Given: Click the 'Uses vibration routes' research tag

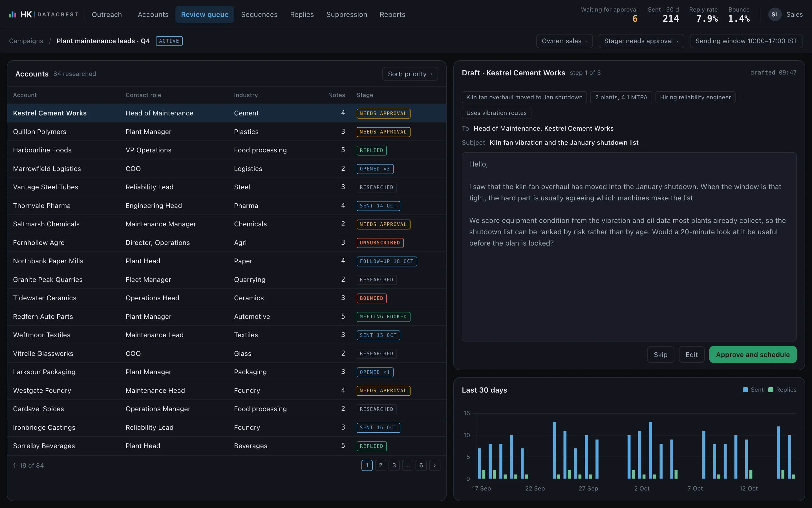Looking at the screenshot, I should (x=496, y=113).
